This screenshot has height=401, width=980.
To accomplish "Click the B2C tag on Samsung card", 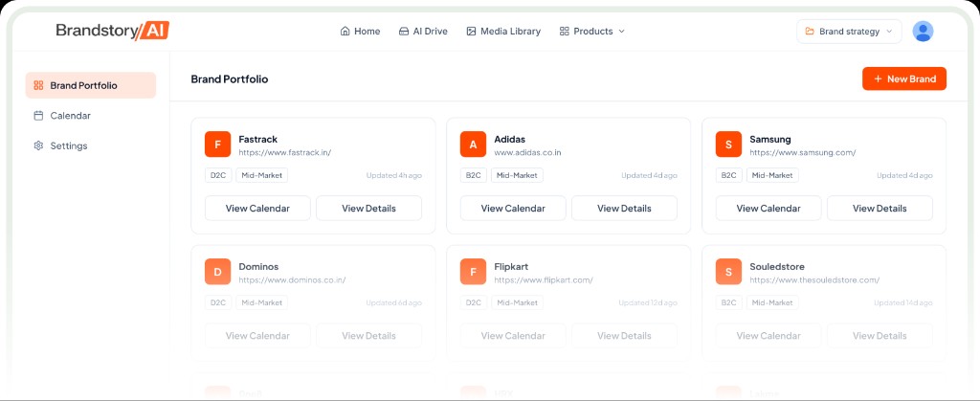I will pyautogui.click(x=729, y=175).
